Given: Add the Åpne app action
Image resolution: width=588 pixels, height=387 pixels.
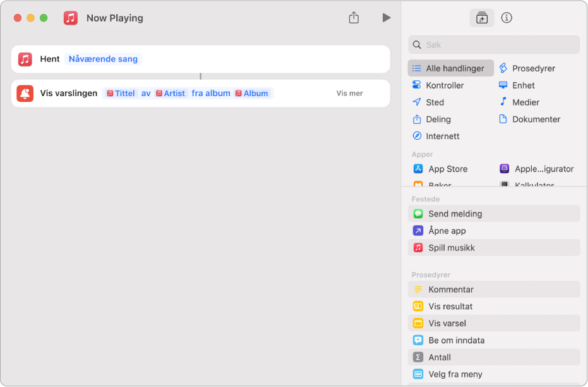Looking at the screenshot, I should pos(494,230).
